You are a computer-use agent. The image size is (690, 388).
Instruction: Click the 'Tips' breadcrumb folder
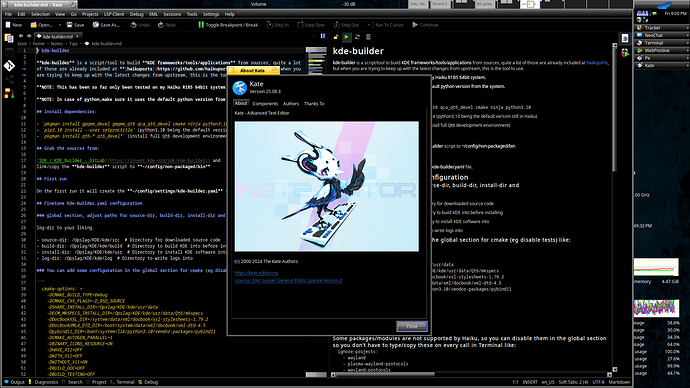pos(73,44)
